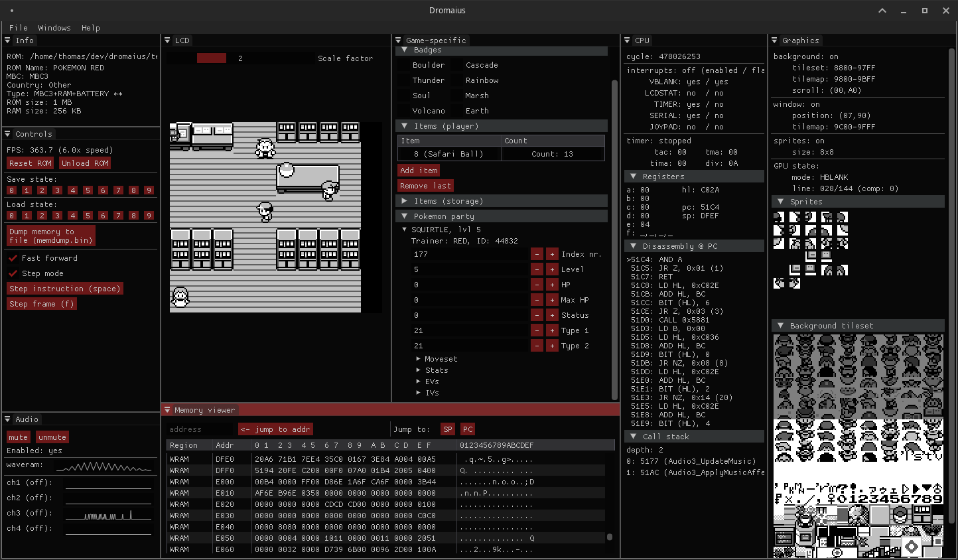
Task: Decrease the Type 2 value
Action: click(537, 346)
